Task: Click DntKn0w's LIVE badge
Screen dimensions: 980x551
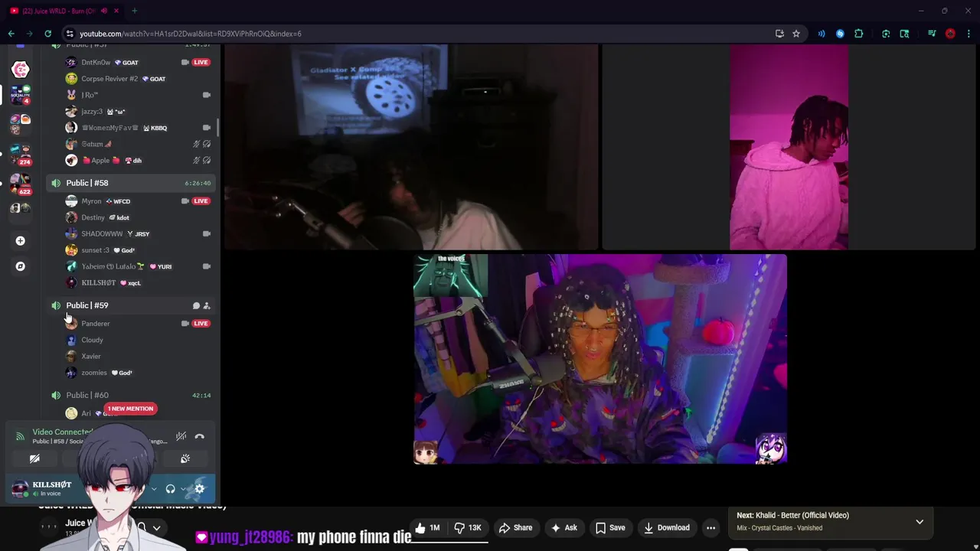Action: (201, 62)
